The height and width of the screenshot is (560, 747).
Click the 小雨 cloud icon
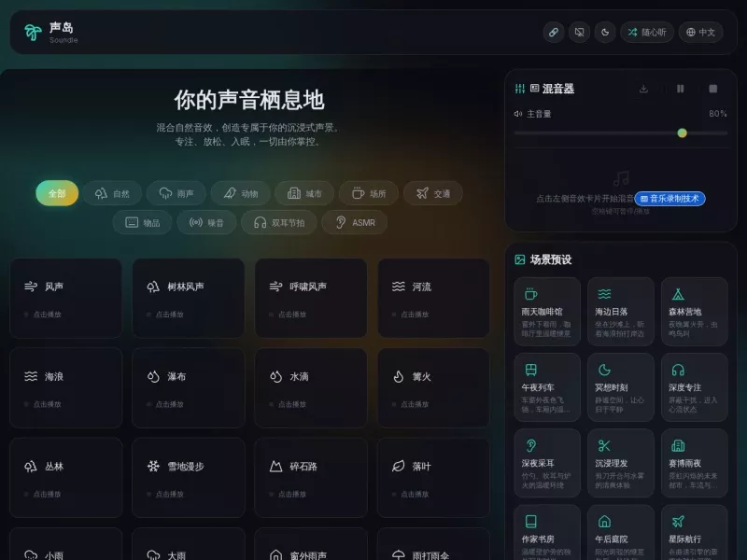tap(31, 555)
